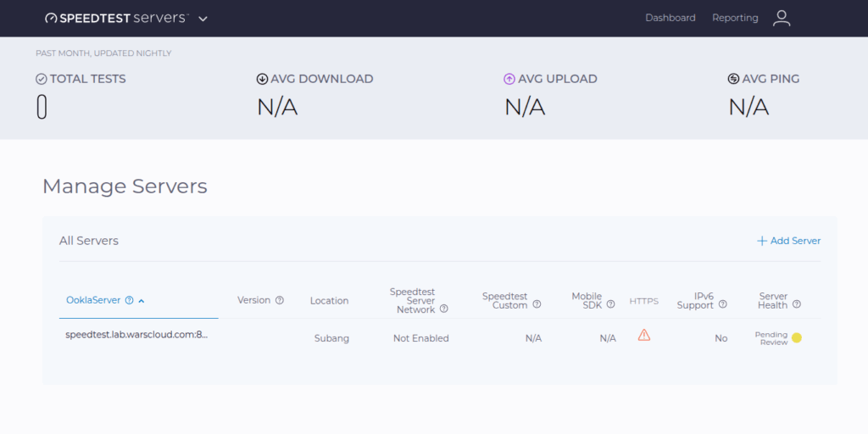Click the Add Server link
This screenshot has height=434, width=868.
[788, 241]
